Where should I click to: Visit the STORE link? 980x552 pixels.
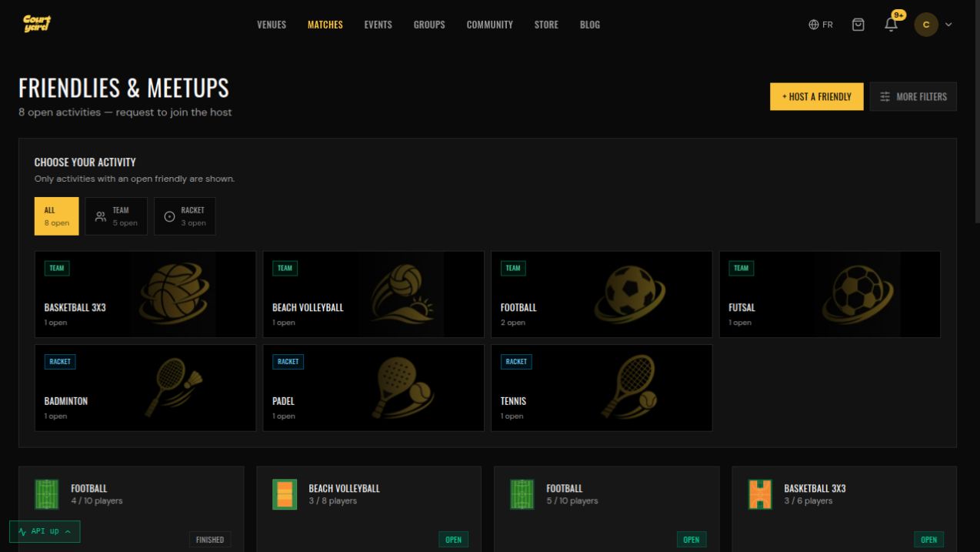click(x=546, y=25)
